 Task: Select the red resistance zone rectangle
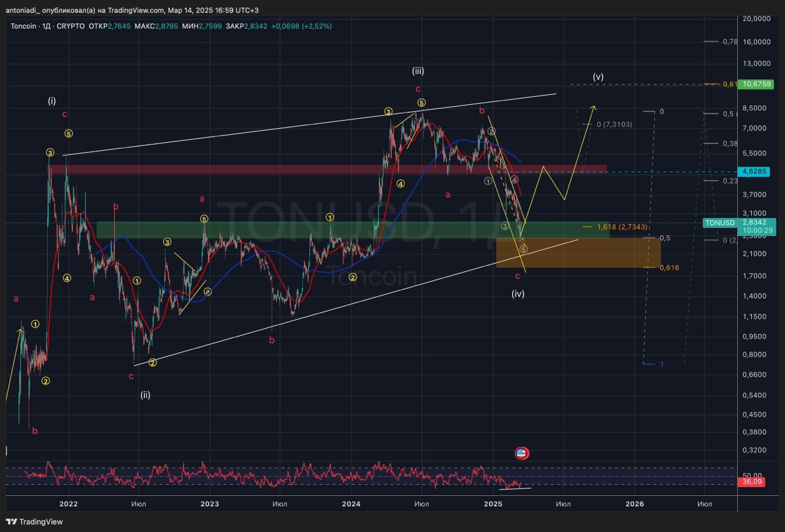(x=328, y=169)
